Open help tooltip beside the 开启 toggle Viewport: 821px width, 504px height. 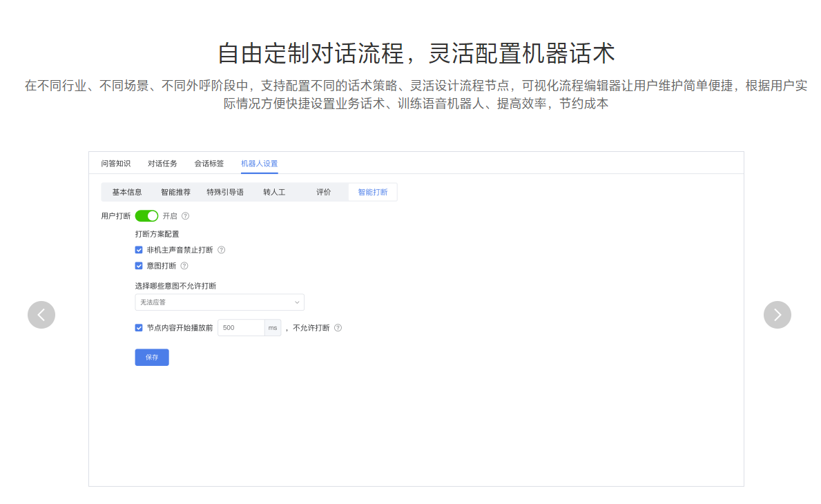pyautogui.click(x=184, y=215)
